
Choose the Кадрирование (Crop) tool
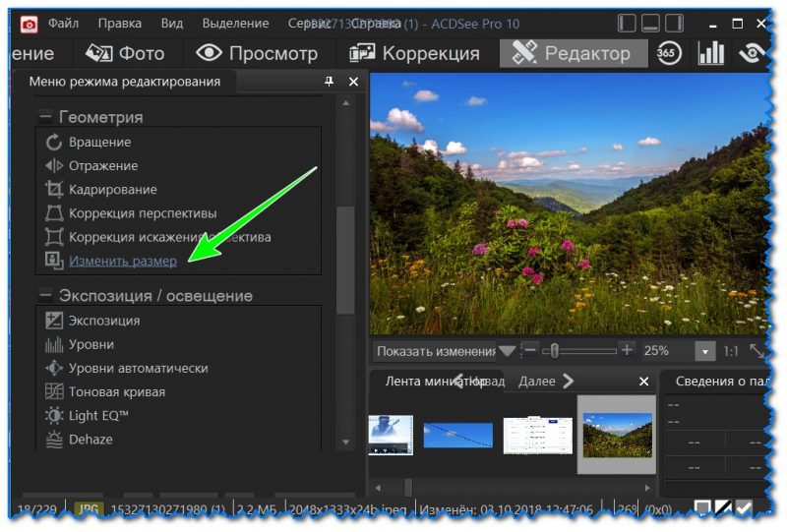pos(111,190)
